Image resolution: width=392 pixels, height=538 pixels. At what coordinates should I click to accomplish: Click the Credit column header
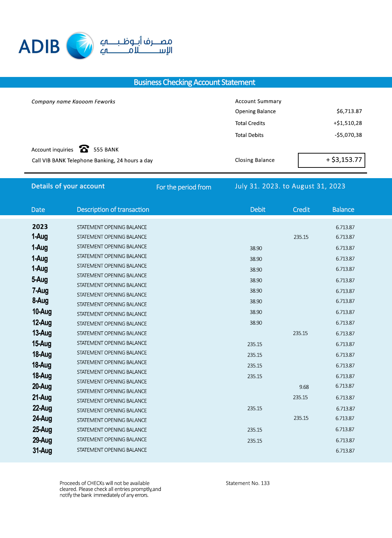(x=301, y=209)
